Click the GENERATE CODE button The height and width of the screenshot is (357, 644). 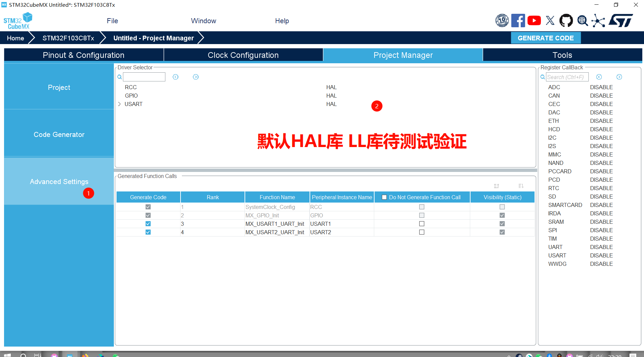coord(546,38)
